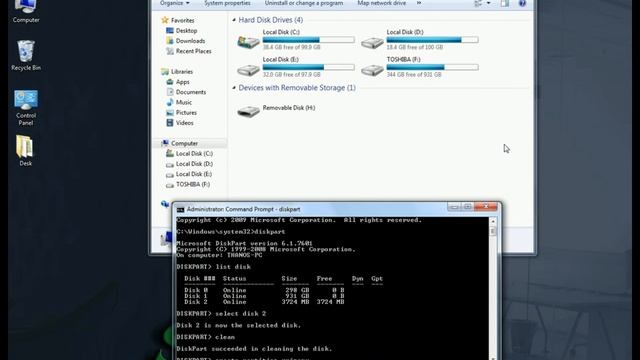Screen dimensions: 640x360
Task: Click "select disk 2" command text
Action: click(x=240, y=313)
